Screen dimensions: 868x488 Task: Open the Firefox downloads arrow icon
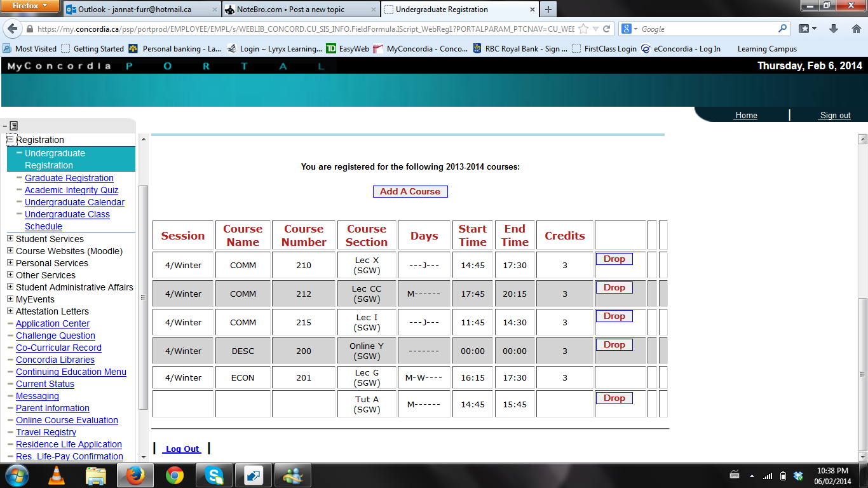(x=834, y=29)
